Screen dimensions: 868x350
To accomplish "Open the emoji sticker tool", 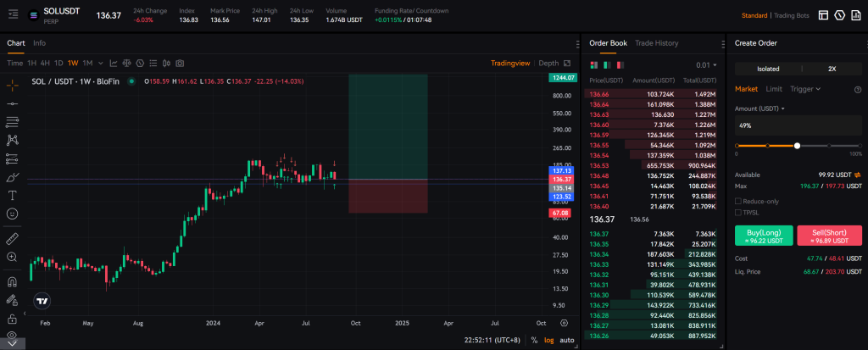I will 13,214.
